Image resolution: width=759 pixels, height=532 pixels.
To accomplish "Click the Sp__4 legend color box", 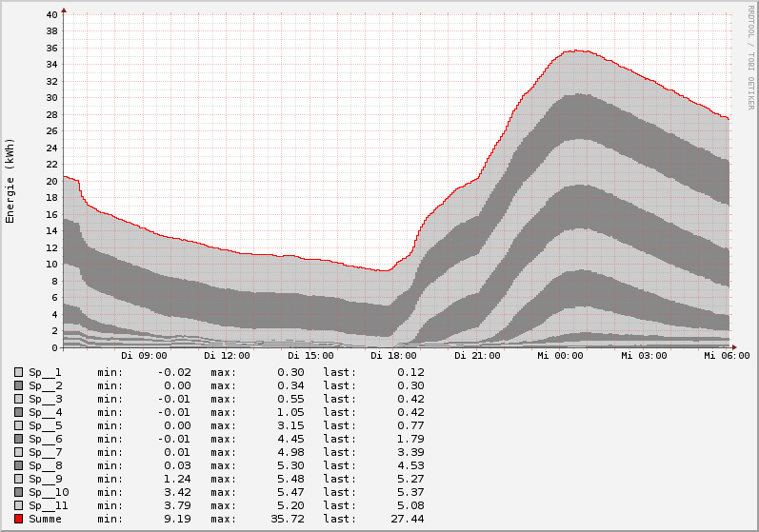I will (18, 412).
